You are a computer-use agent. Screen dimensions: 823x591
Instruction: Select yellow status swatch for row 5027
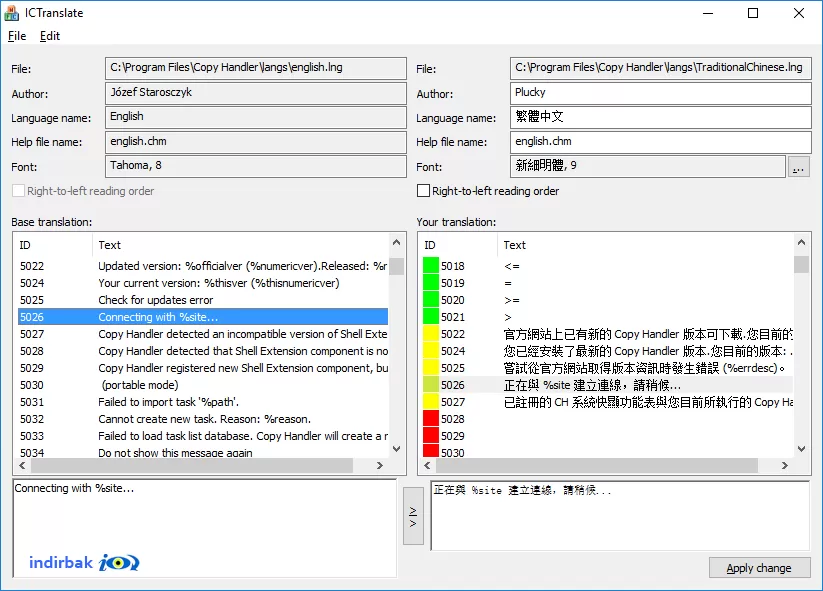431,402
